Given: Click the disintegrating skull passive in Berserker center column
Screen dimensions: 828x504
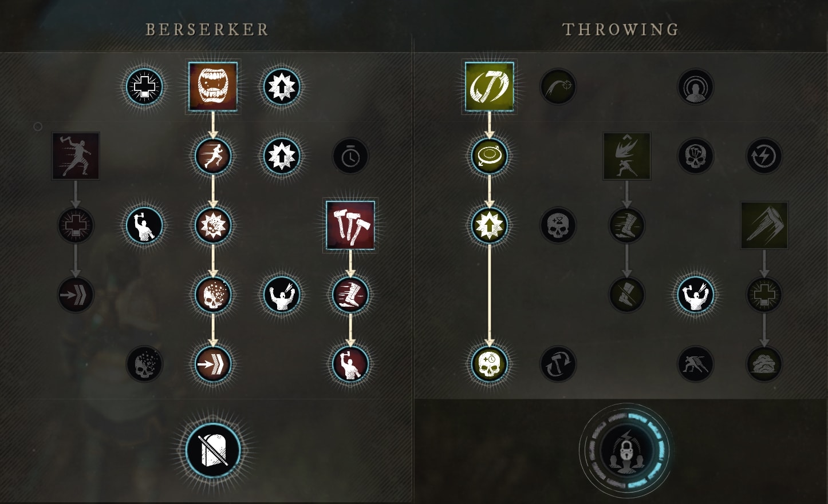Looking at the screenshot, I should [x=213, y=295].
